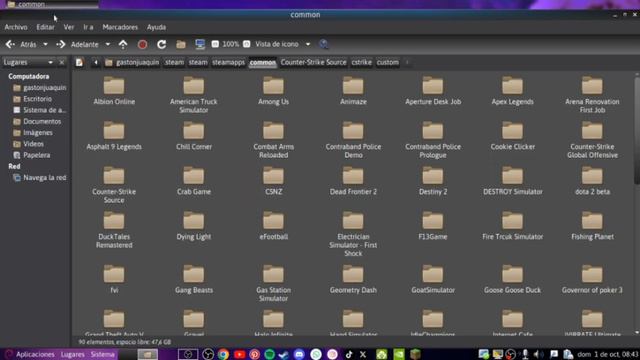This screenshot has height=360, width=640.
Task: Go to custom in the path bar
Action: tap(387, 62)
